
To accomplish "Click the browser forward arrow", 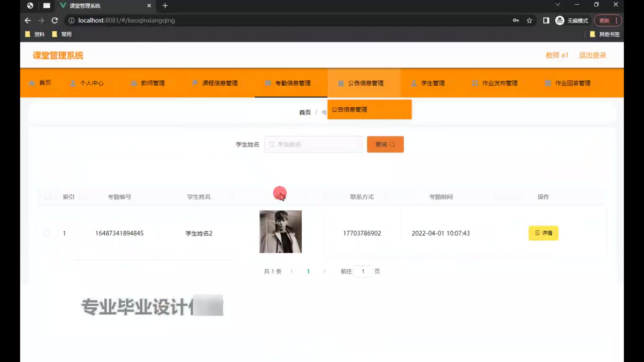I will pyautogui.click(x=41, y=20).
